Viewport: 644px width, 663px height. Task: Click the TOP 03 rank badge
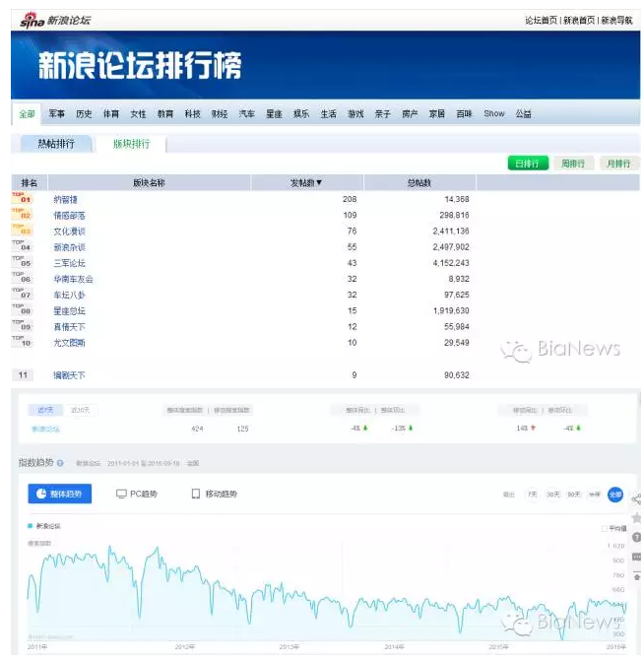coord(22,230)
